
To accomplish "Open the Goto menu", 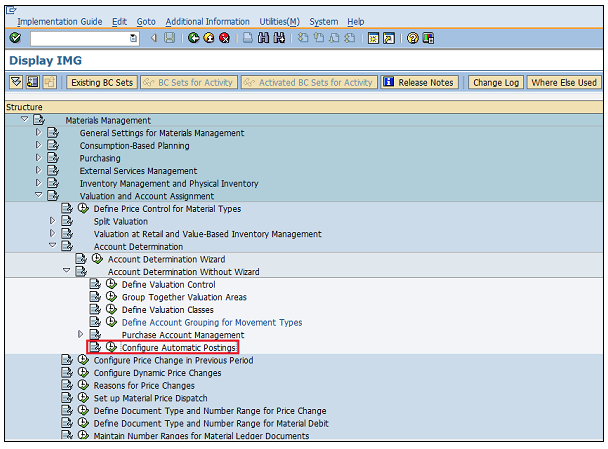I will tap(146, 21).
